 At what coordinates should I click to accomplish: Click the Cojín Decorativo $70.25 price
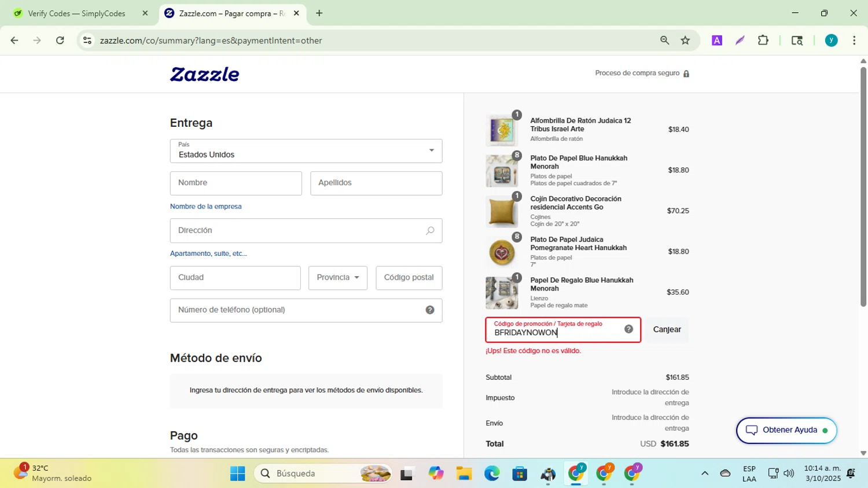[678, 211]
